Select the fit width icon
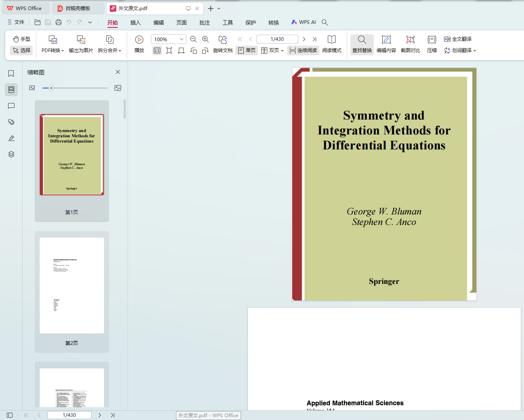524x420 pixels. pos(181,50)
